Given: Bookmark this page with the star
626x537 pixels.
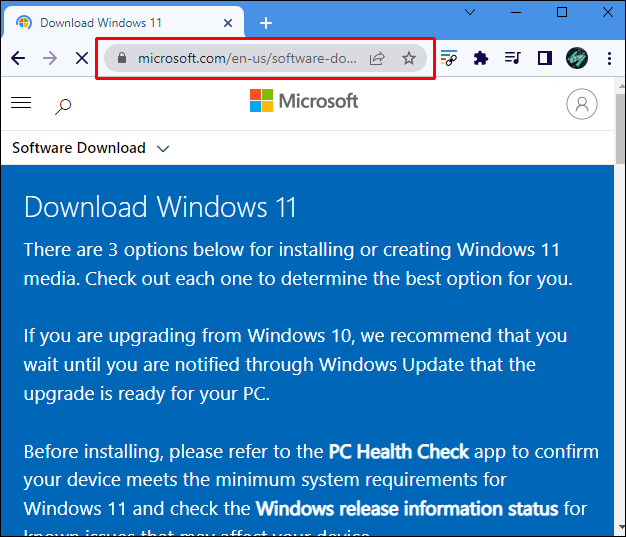Looking at the screenshot, I should pos(409,58).
